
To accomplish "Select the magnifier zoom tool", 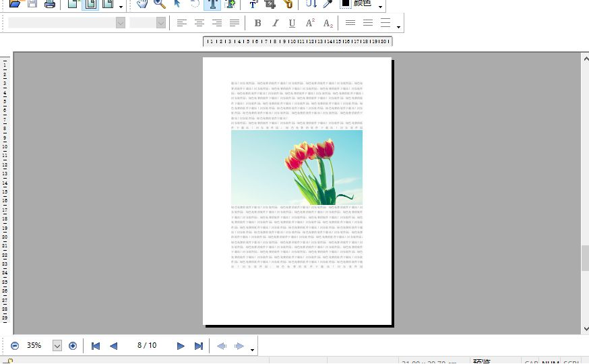I will coord(160,3).
